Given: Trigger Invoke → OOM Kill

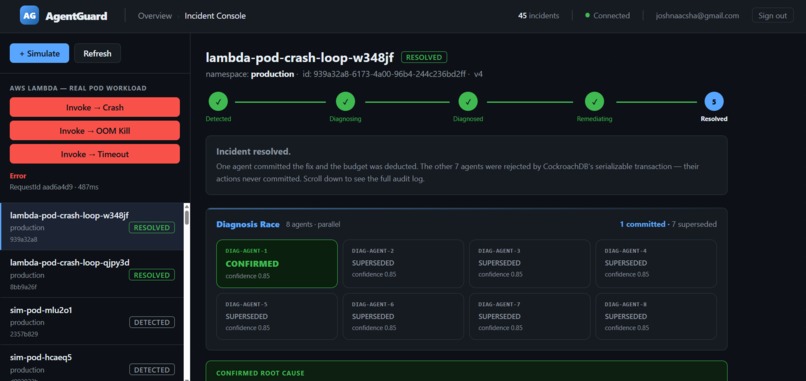Looking at the screenshot, I should point(95,131).
